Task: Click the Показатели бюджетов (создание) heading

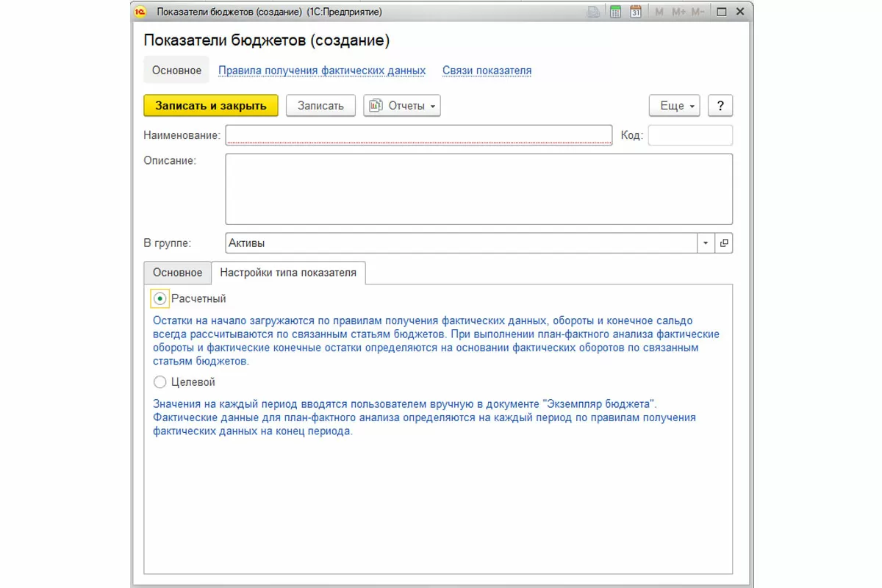Action: 267,40
